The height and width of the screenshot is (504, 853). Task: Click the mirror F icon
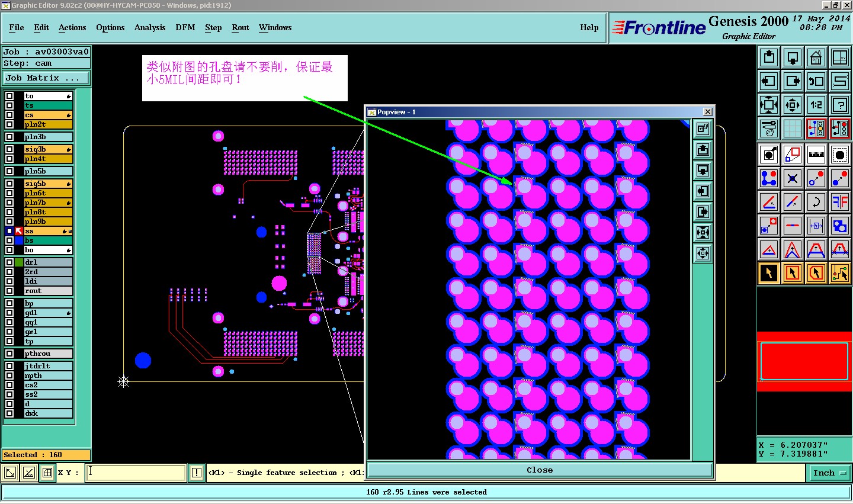pyautogui.click(x=840, y=202)
